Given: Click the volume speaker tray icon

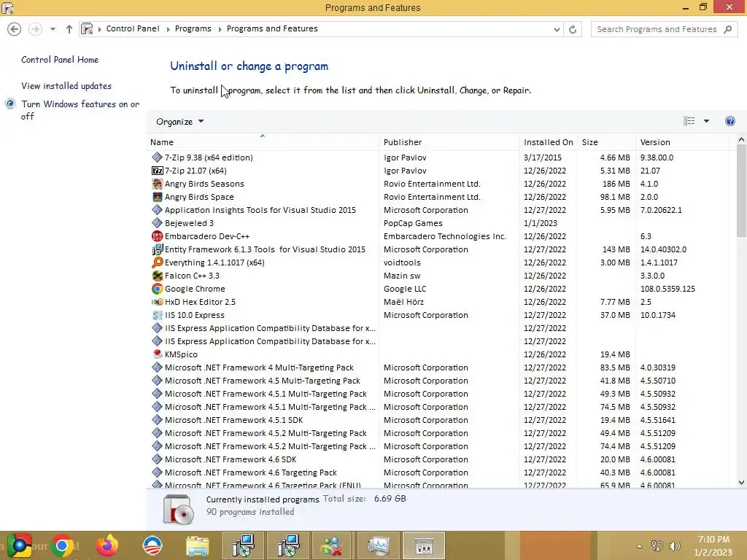Looking at the screenshot, I should point(674,546).
